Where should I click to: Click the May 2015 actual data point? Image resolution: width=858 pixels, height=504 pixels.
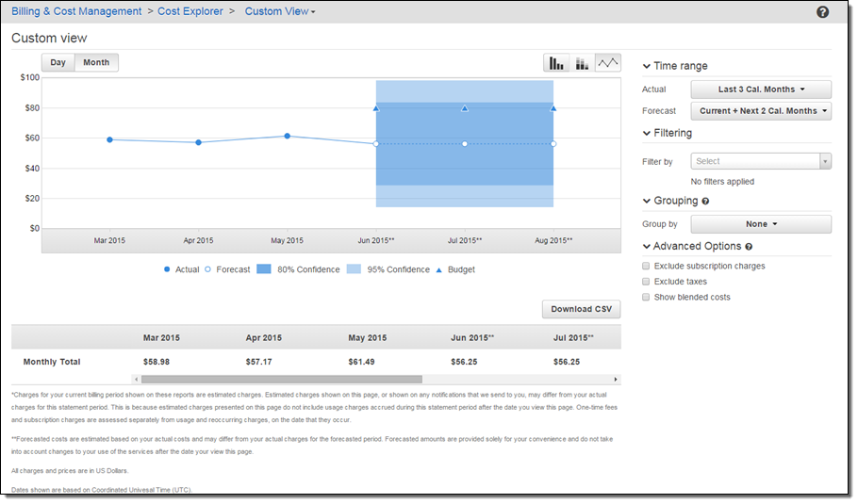coord(288,136)
